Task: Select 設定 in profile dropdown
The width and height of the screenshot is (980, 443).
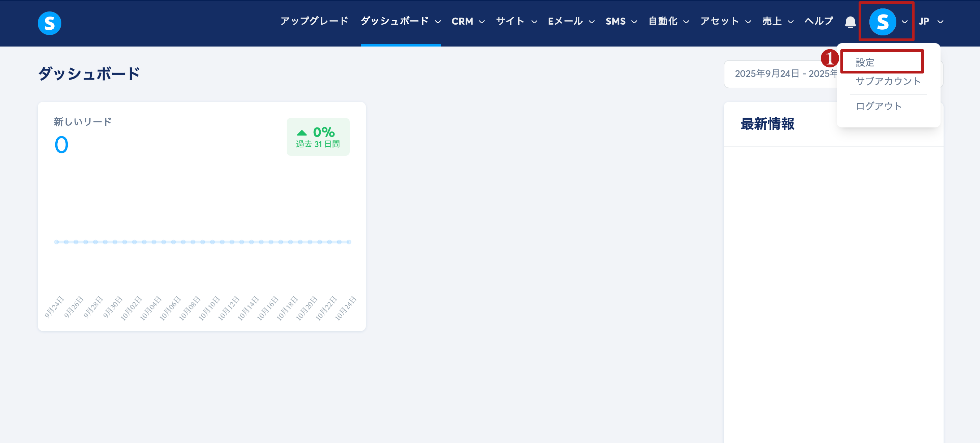Action: coord(865,62)
